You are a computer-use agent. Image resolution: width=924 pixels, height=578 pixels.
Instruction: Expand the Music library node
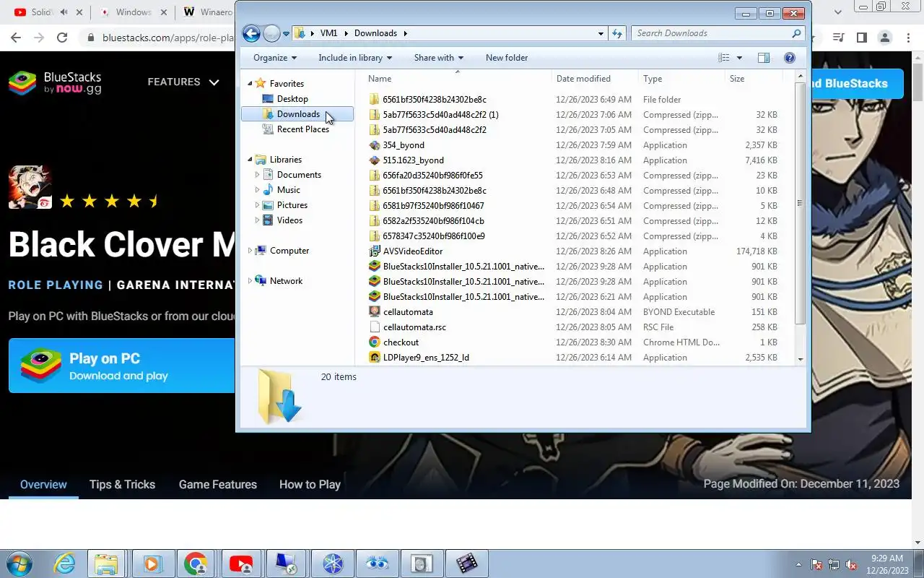click(x=257, y=190)
